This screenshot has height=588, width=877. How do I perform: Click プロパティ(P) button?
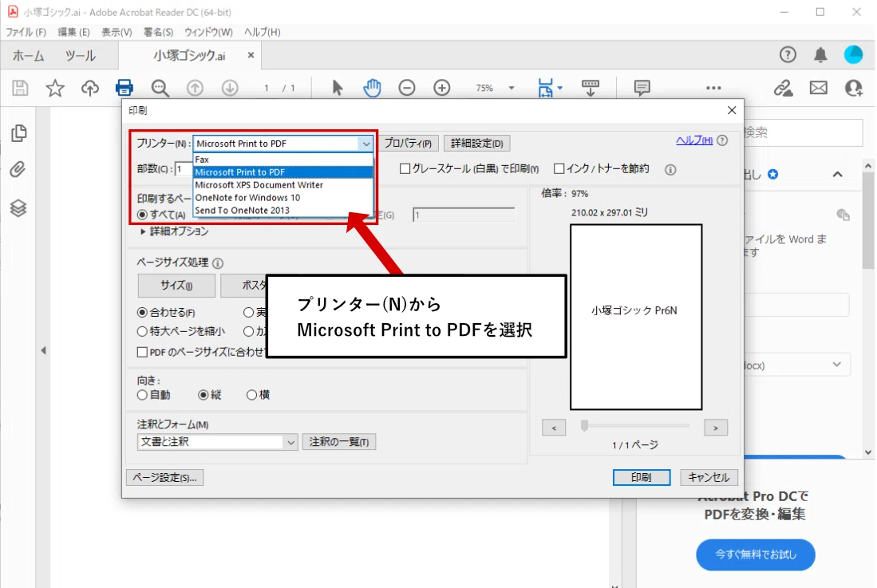(409, 143)
